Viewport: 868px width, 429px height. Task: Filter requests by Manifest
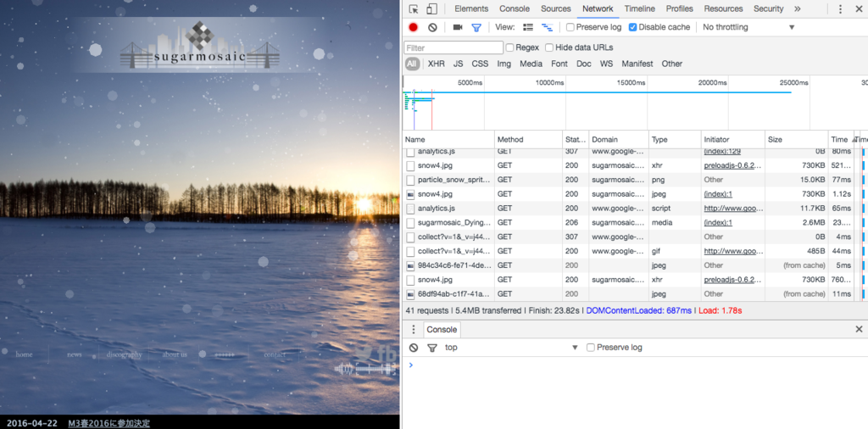point(637,64)
